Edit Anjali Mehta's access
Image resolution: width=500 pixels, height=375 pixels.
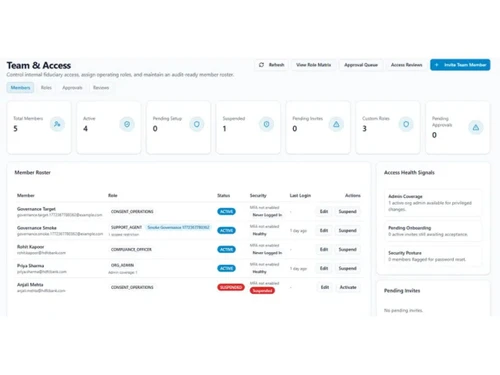(325, 287)
